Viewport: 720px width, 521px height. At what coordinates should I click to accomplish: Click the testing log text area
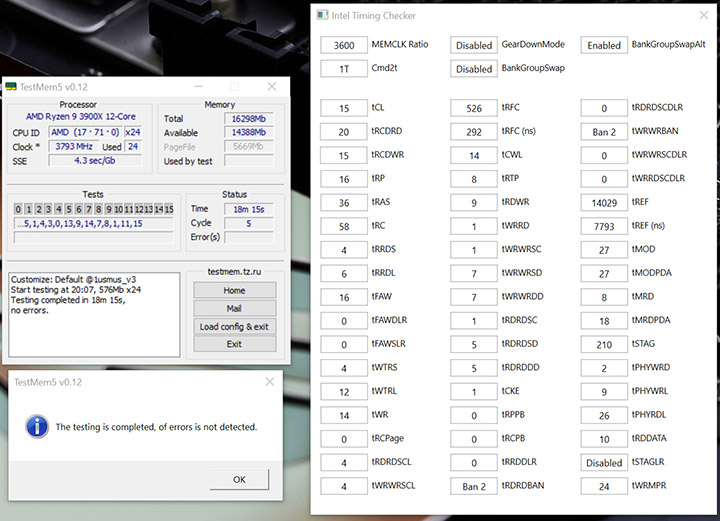tap(94, 314)
